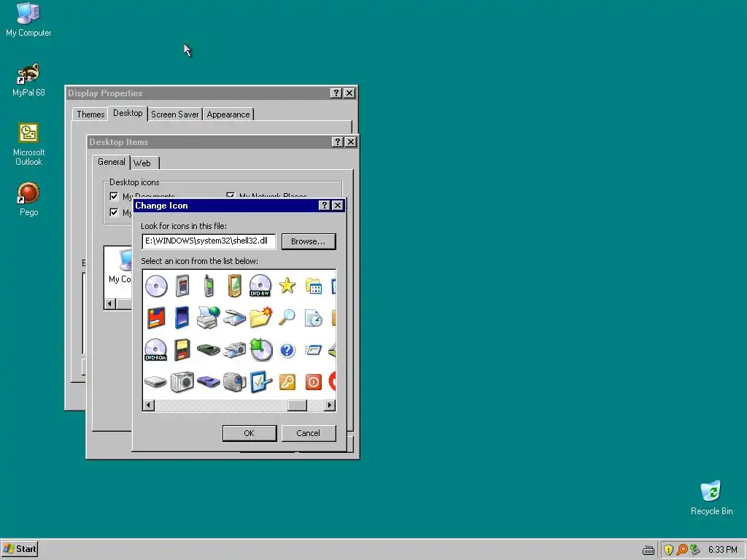
Task: Select the DVD-ROM disc icon
Action: pos(156,350)
